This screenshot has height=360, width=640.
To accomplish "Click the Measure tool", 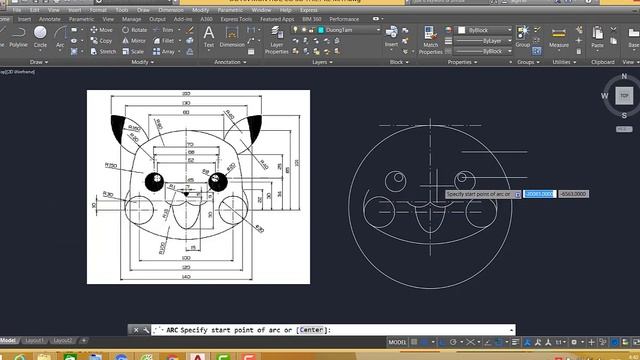I will 559,37.
